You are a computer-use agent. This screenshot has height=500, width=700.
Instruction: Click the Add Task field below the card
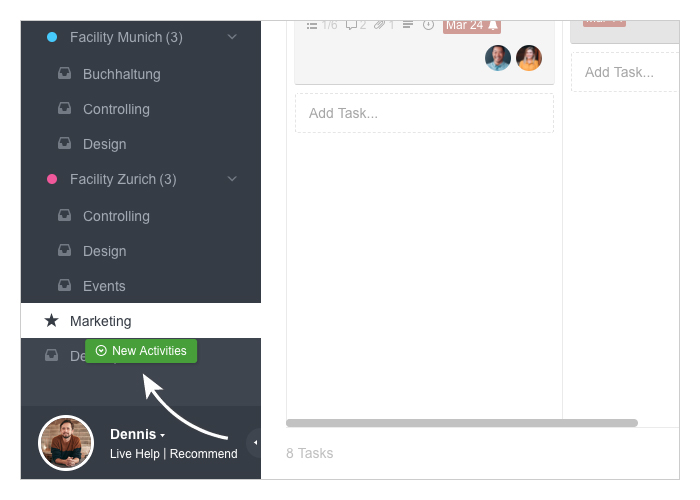coord(424,113)
